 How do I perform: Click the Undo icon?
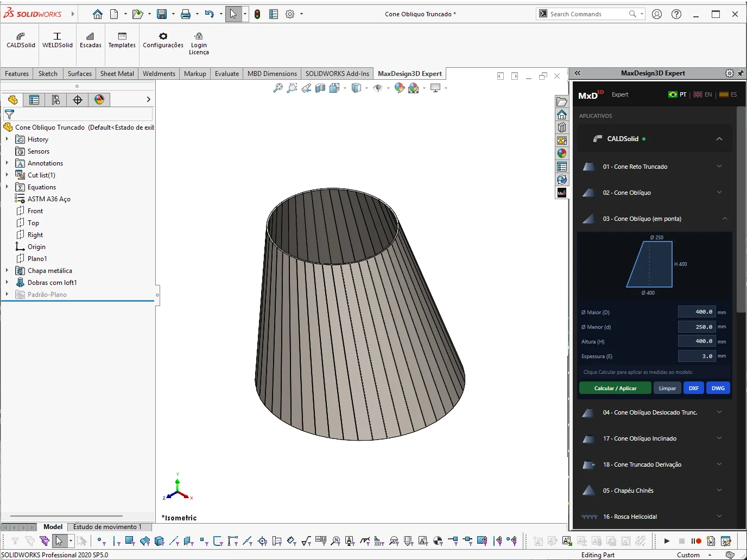pyautogui.click(x=210, y=14)
